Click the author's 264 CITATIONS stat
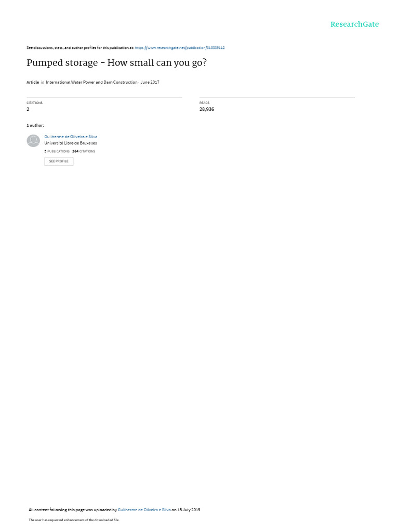 (x=84, y=151)
